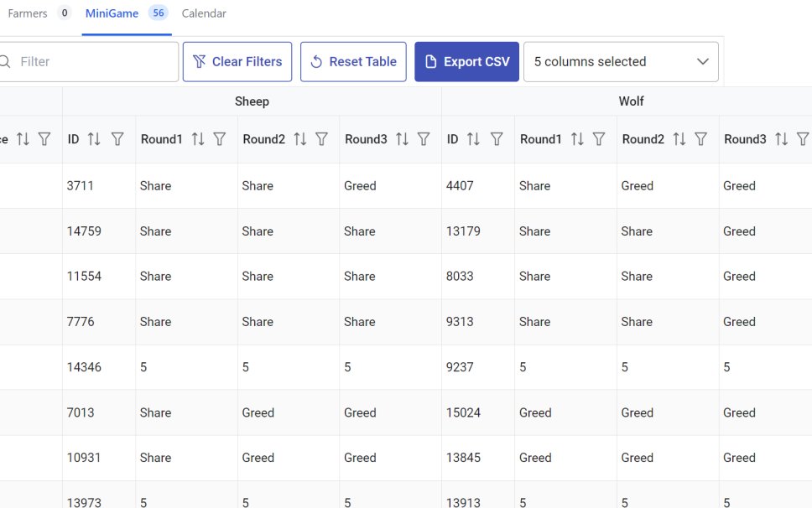The height and width of the screenshot is (508, 812).
Task: Open filter for Sheep Round2
Action: pyautogui.click(x=321, y=139)
